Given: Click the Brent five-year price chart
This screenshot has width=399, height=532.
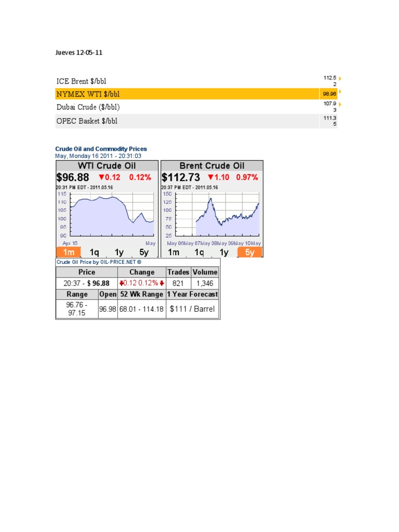Looking at the screenshot, I should coord(217,215).
